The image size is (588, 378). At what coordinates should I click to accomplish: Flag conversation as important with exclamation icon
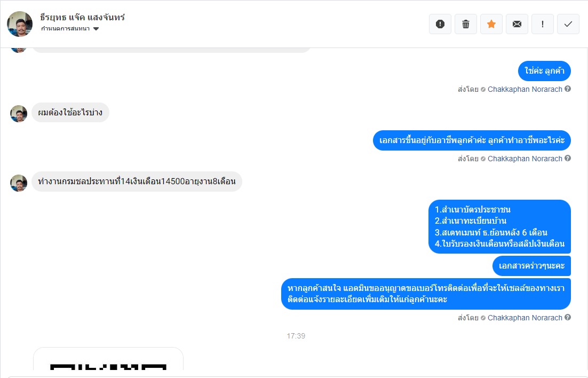click(542, 24)
